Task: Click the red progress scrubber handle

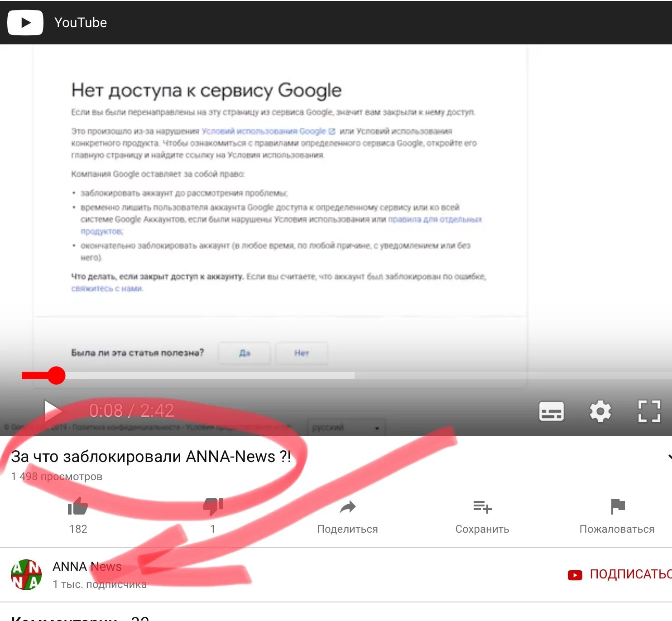Action: 57,375
